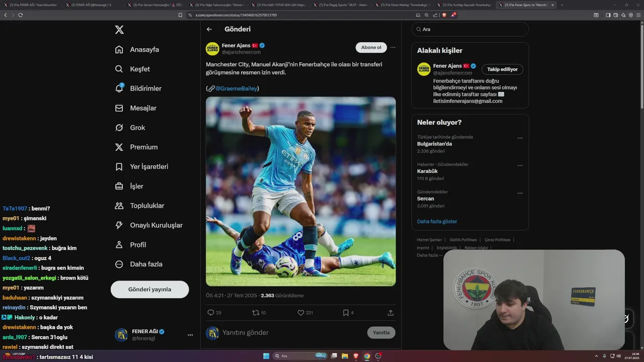Open Fener Ajans avatar in Alakalı kişiler
644x362 pixels.
pyautogui.click(x=424, y=69)
